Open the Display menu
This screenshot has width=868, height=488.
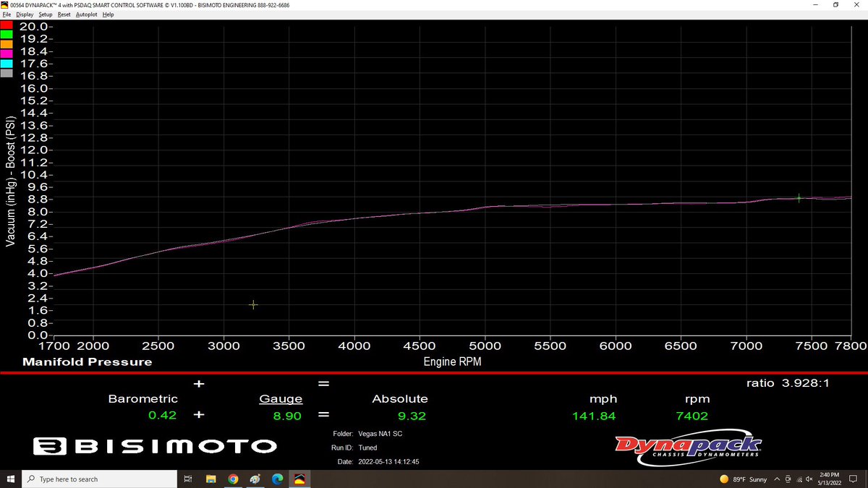point(25,14)
